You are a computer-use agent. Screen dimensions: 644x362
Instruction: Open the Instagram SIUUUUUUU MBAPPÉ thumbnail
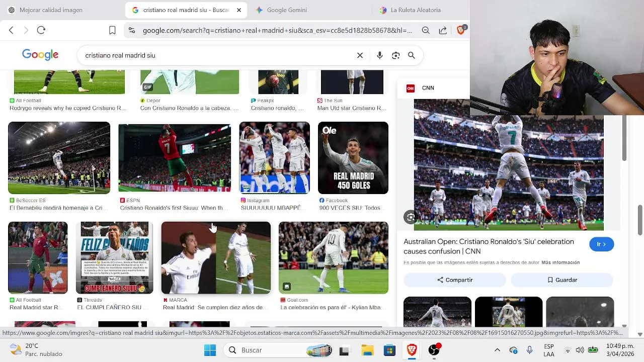274,158
